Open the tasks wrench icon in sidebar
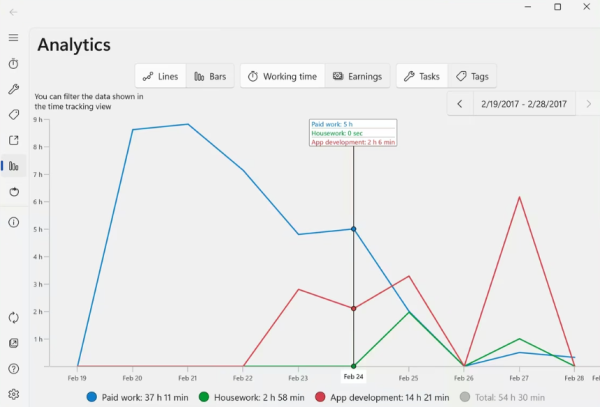The image size is (600, 407). point(13,89)
